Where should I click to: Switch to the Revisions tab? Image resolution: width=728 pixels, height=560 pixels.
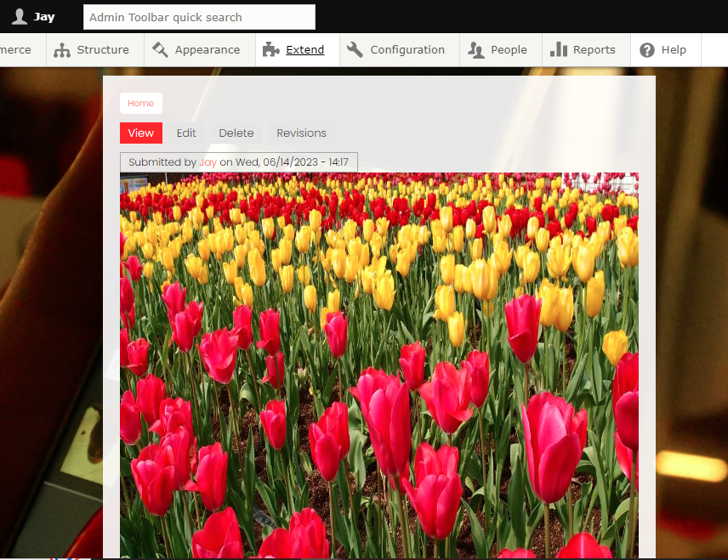tap(301, 133)
